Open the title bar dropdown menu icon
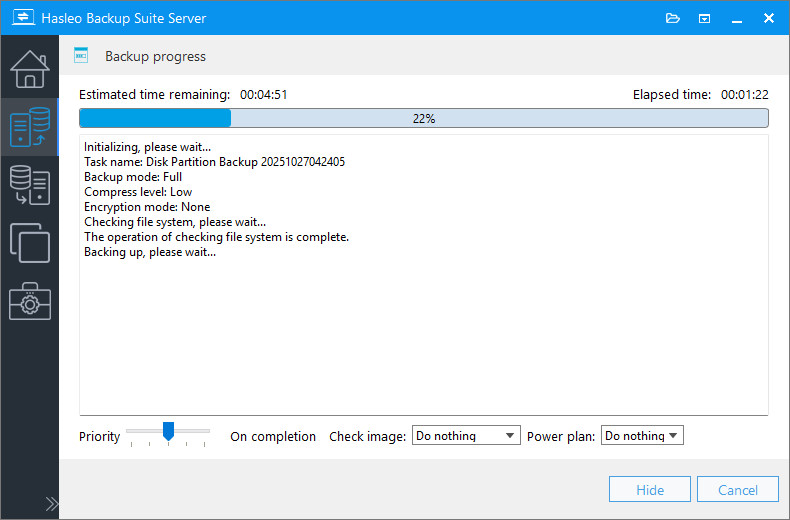Screen dimensions: 790x520 click(704, 19)
